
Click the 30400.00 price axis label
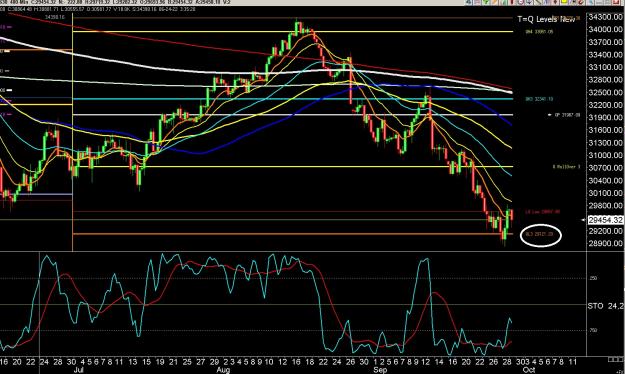pyautogui.click(x=605, y=181)
